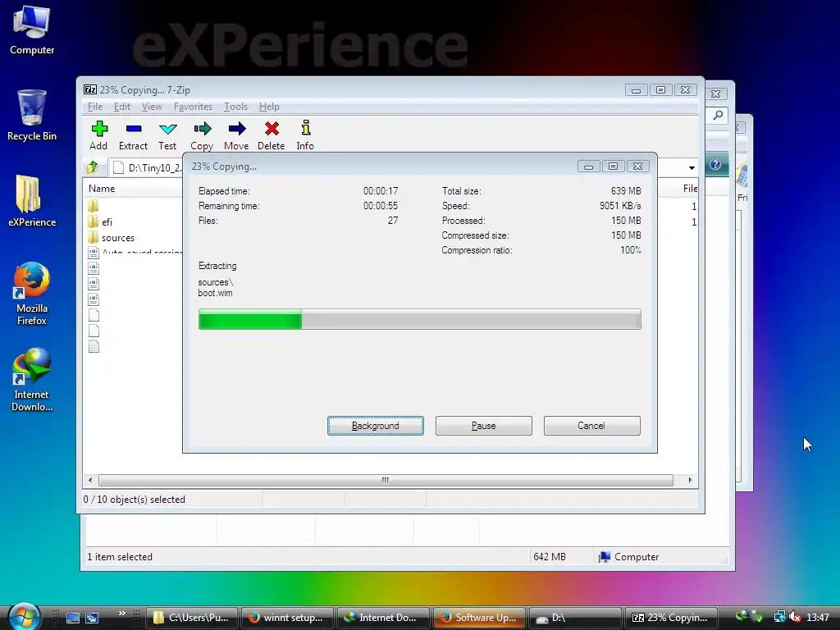Switch to winnt setup Firefox taskbar item

tap(287, 618)
